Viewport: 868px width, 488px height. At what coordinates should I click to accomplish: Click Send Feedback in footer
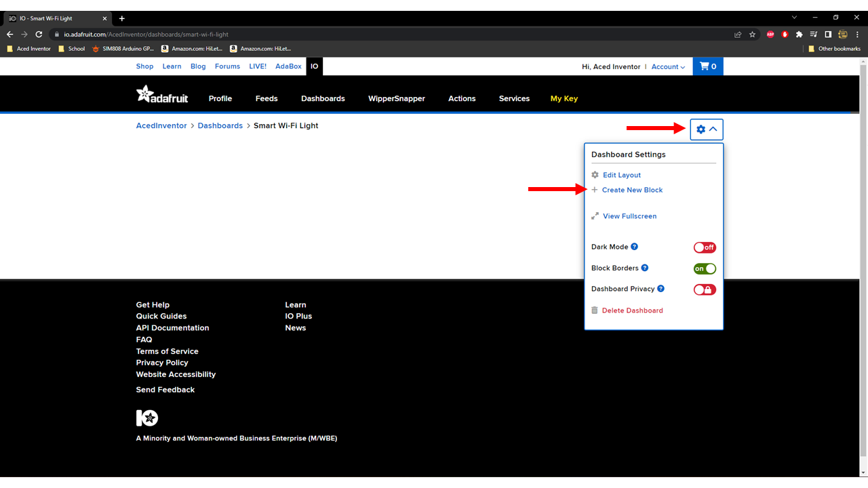[x=165, y=390]
